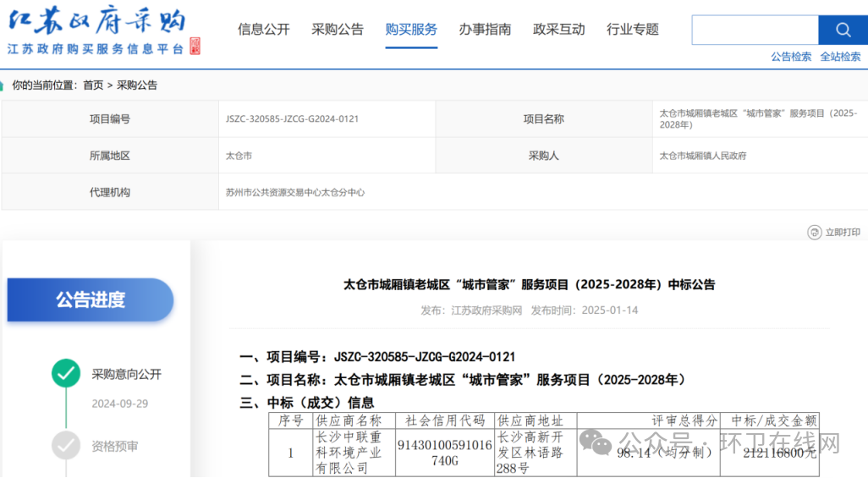Open the 政采互动 menu
Image resolution: width=868 pixels, height=478 pixels.
(558, 30)
